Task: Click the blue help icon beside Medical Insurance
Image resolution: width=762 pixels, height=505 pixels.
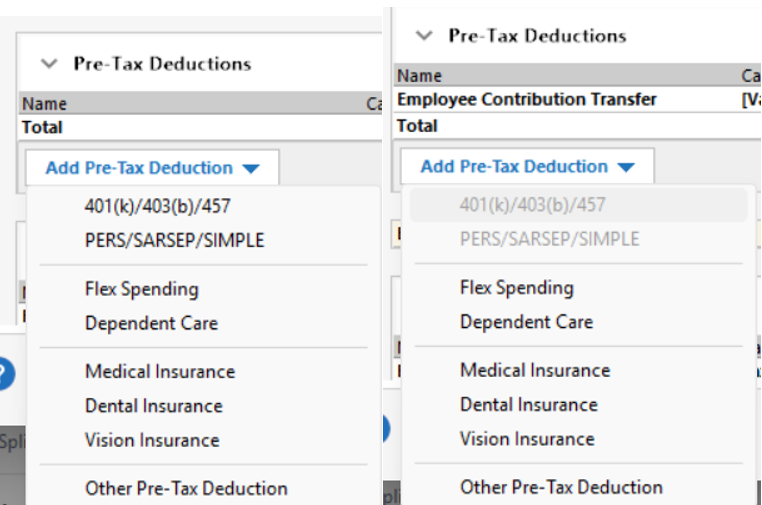Action: 5,374
